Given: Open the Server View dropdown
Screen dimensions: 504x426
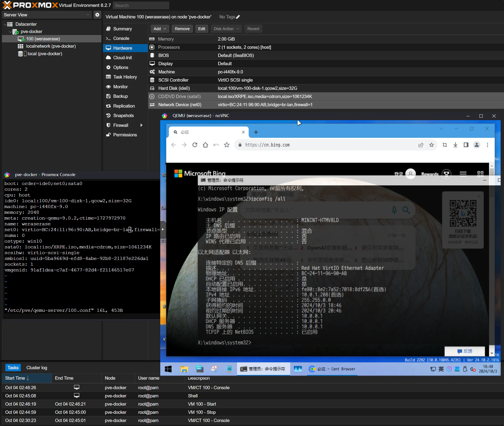Looking at the screenshot, I should (x=46, y=15).
